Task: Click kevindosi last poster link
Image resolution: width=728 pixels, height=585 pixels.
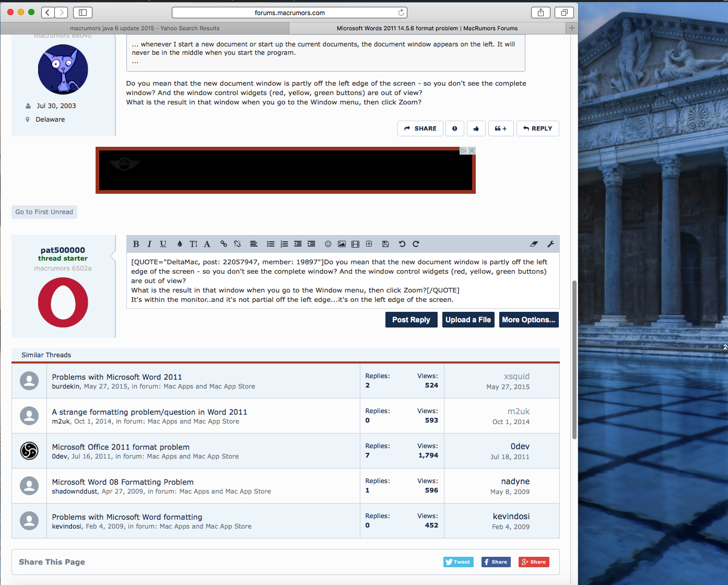Action: tap(511, 517)
